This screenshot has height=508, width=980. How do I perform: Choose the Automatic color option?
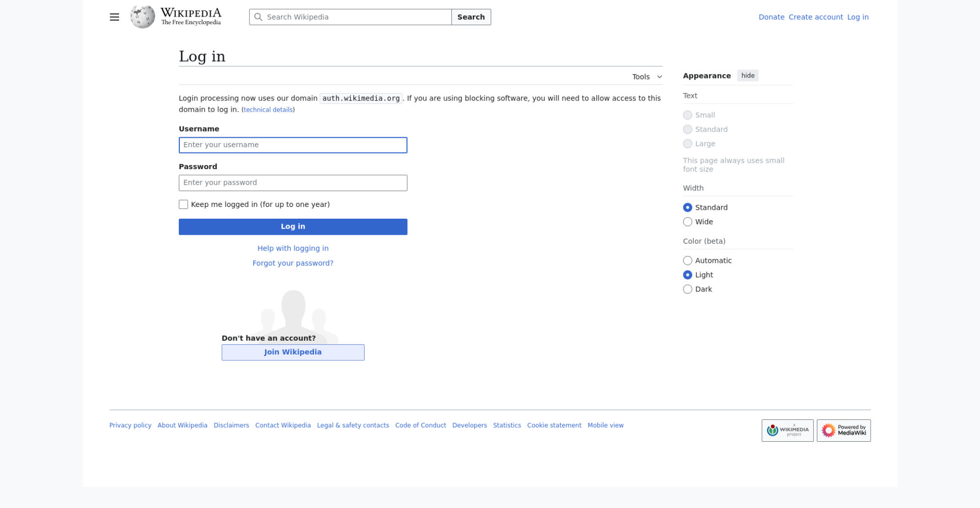(687, 261)
